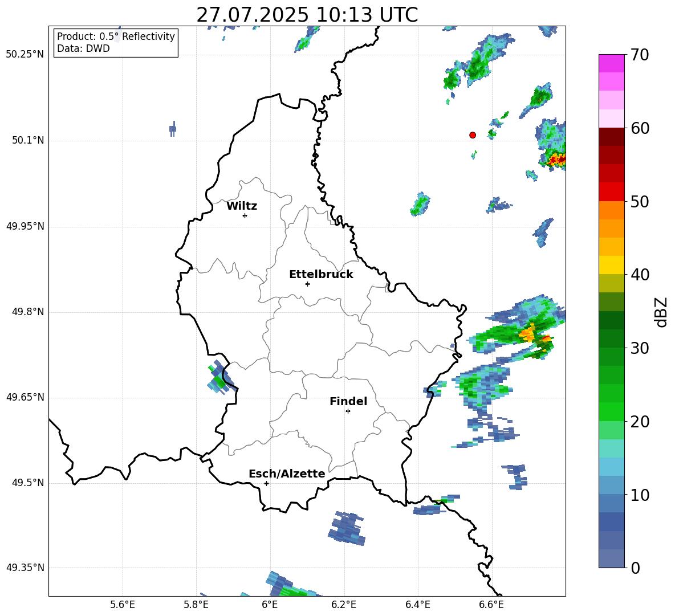
Task: Click the 50.25°N latitude label
Action: (x=25, y=55)
